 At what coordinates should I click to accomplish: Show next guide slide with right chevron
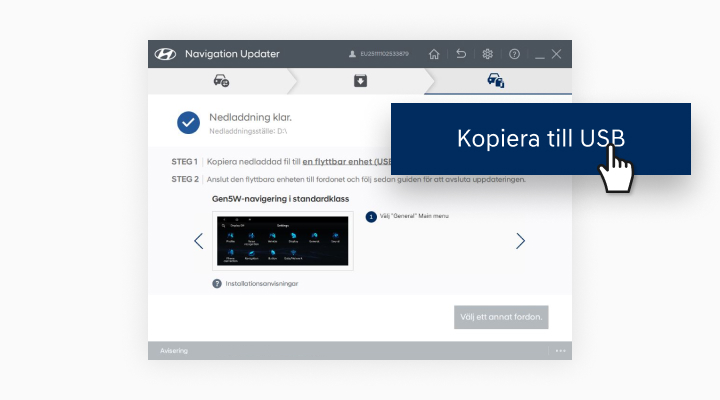pos(520,241)
